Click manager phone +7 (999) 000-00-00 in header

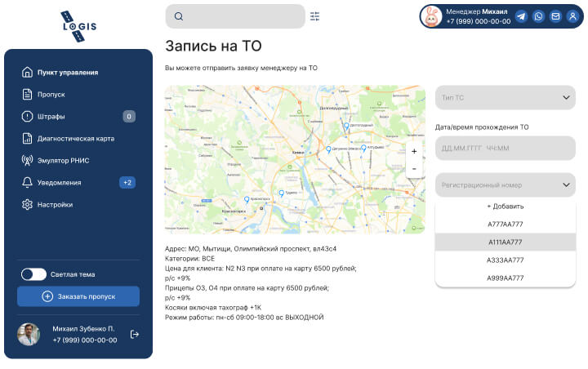[479, 21]
